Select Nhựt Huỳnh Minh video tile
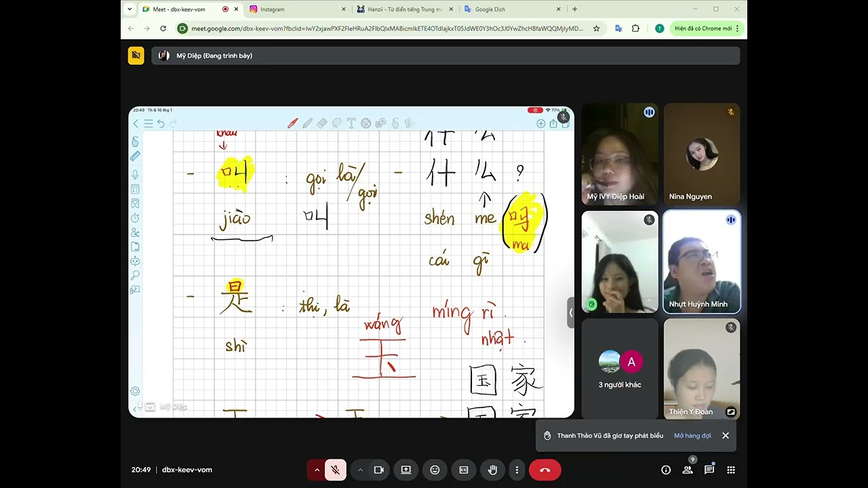Viewport: 868px width, 488px height. point(702,262)
